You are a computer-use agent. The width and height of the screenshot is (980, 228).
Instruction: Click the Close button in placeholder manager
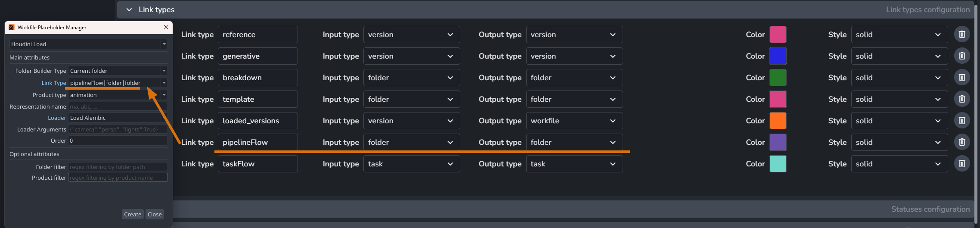tap(155, 214)
